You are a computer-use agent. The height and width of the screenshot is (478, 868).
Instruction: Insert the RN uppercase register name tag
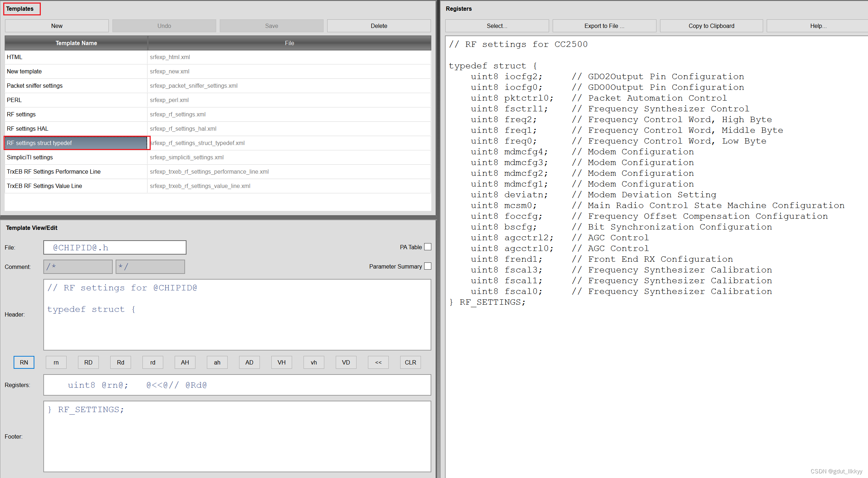(24, 362)
